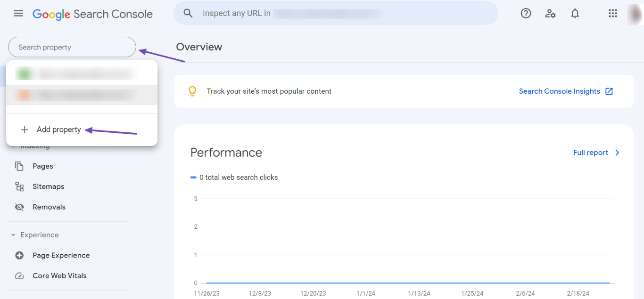Open Search Console Insights link

560,91
